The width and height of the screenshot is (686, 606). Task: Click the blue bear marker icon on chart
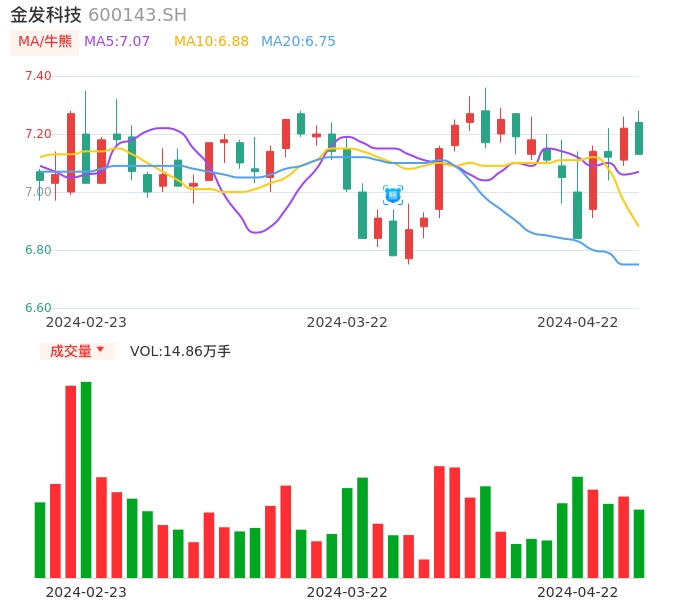393,195
